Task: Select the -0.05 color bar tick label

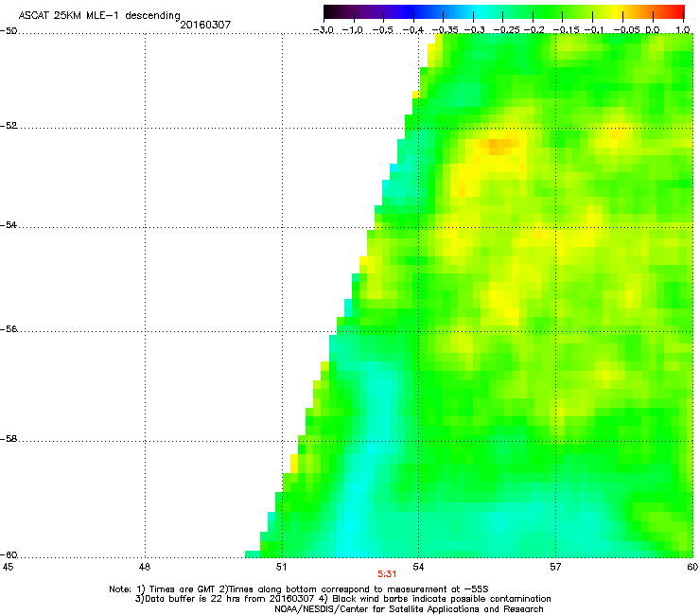Action: click(x=626, y=30)
